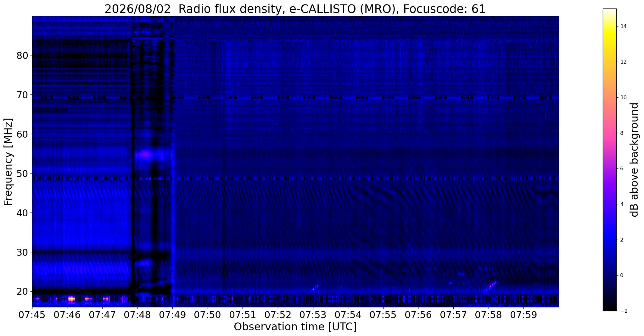Click the plot title mentioning e-CALLISTO (MRO)
The image size is (644, 336).
pos(295,9)
